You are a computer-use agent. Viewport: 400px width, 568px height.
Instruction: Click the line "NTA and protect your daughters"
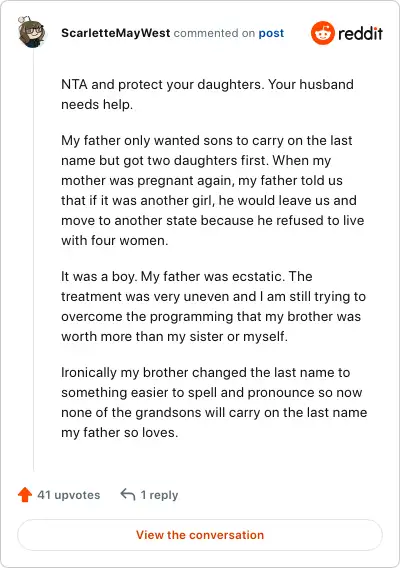(207, 84)
